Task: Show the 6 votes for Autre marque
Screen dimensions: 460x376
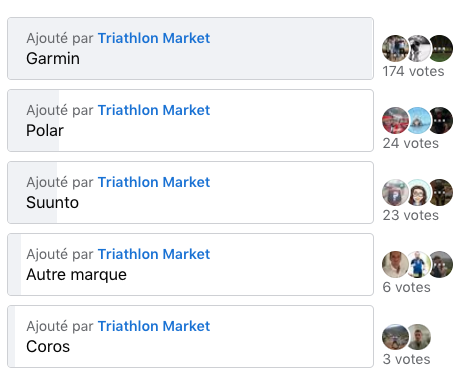Action: (407, 287)
